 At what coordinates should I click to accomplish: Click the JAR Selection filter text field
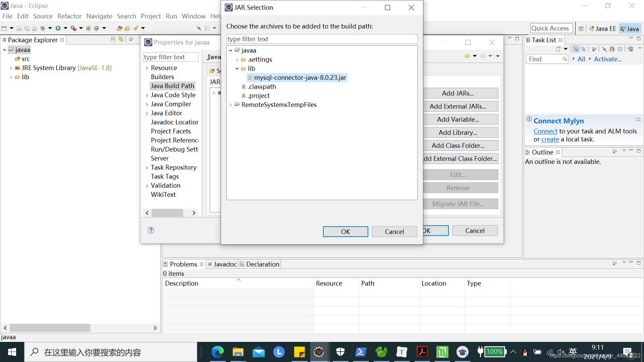(x=322, y=39)
